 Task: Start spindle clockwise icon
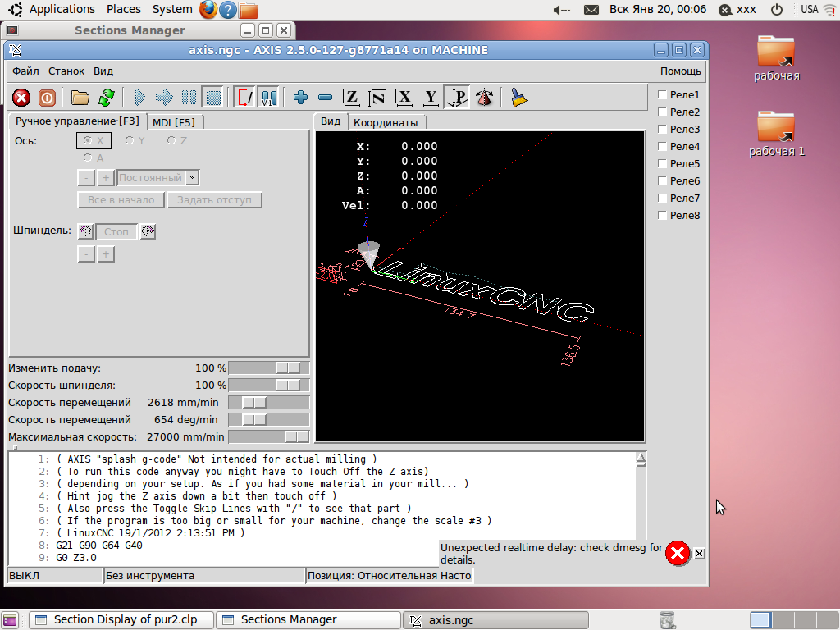click(148, 231)
